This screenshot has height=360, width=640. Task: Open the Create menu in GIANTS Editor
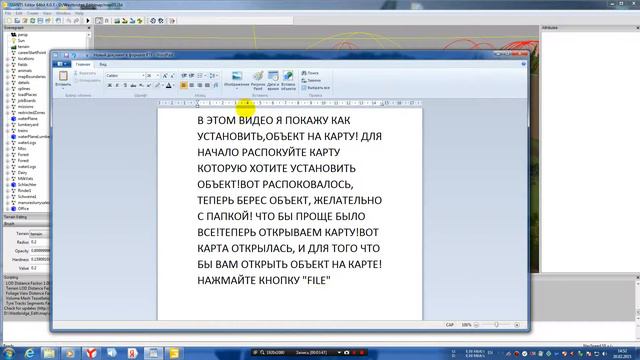[x=32, y=13]
